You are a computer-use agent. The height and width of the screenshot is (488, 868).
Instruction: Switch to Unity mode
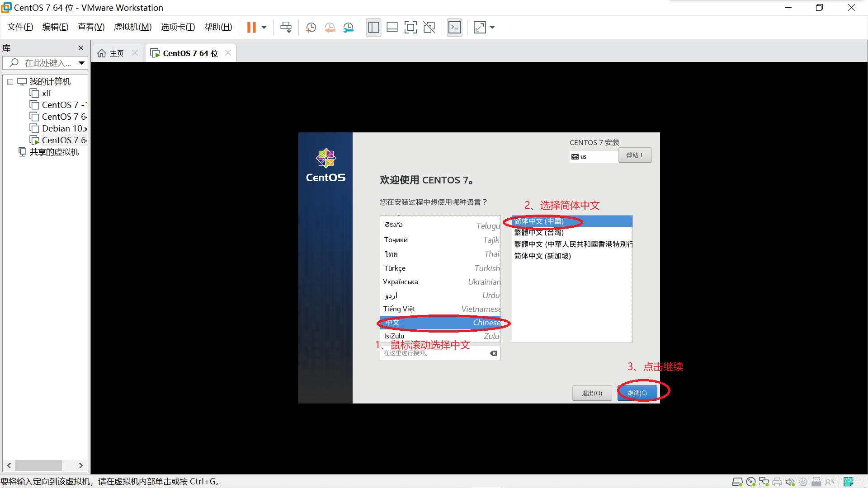coord(429,28)
